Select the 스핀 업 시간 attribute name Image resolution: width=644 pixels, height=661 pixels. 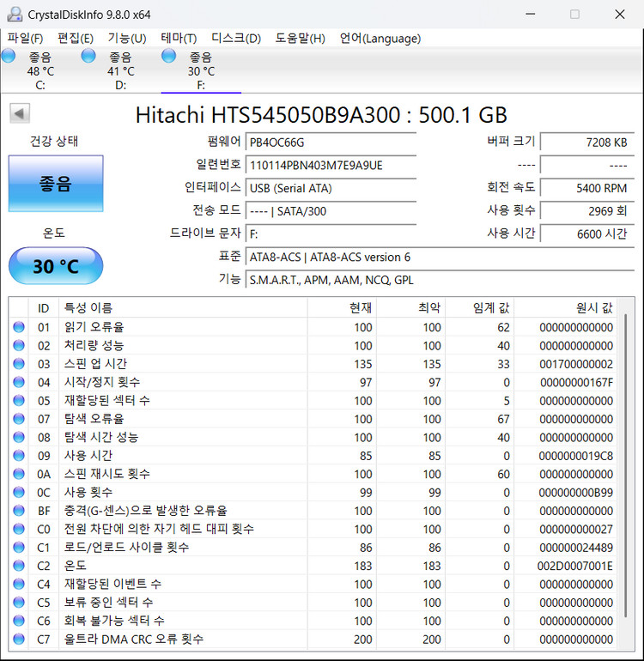[x=95, y=364]
